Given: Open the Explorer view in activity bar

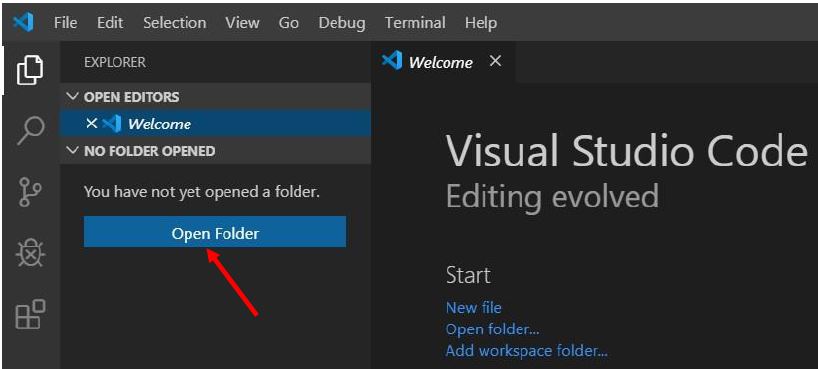Looking at the screenshot, I should (30, 69).
